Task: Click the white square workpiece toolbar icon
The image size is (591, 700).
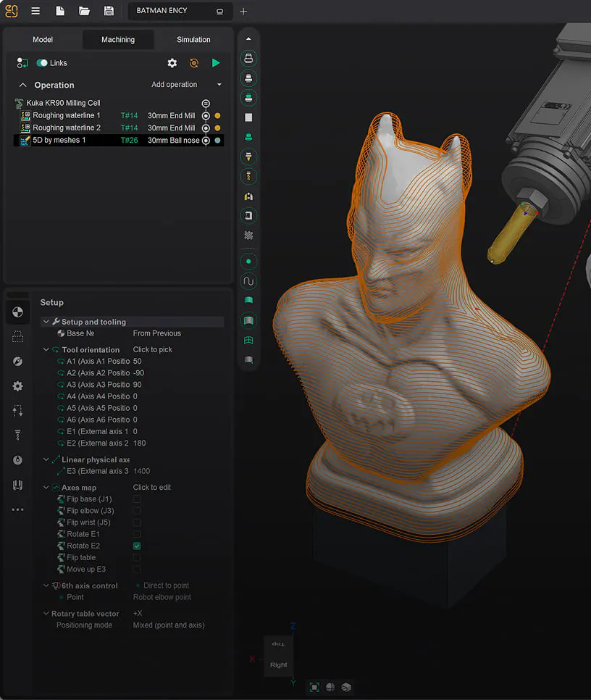Action: point(248,117)
